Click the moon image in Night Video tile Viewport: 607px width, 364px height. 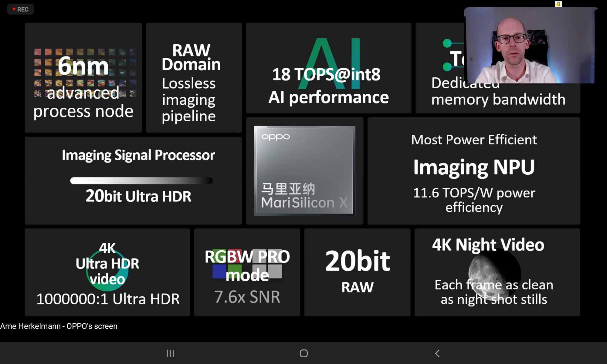pyautogui.click(x=495, y=275)
